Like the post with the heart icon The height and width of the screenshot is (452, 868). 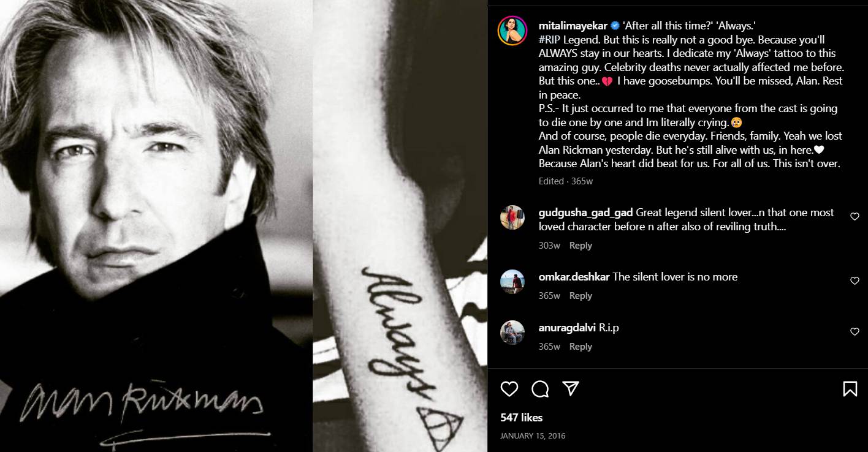(x=509, y=389)
